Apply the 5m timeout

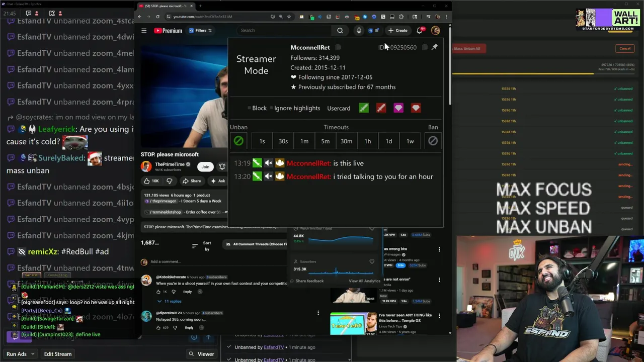(x=326, y=141)
